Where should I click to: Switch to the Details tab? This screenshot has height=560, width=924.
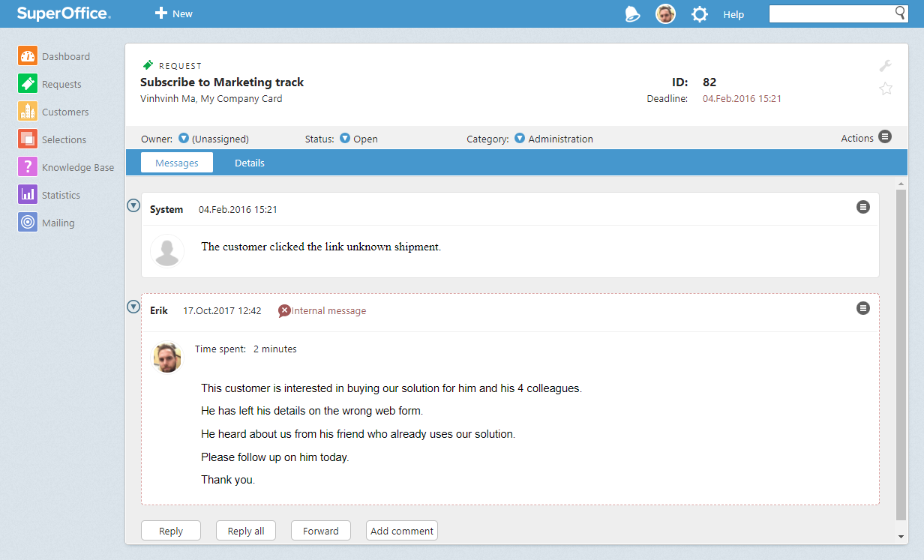click(249, 163)
